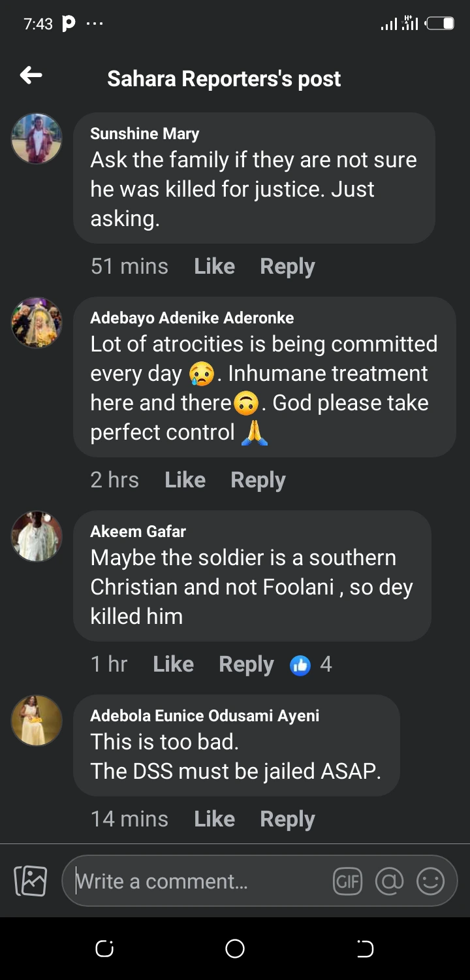Tap the GIF button in comment box
The image size is (470, 980).
pyautogui.click(x=347, y=881)
